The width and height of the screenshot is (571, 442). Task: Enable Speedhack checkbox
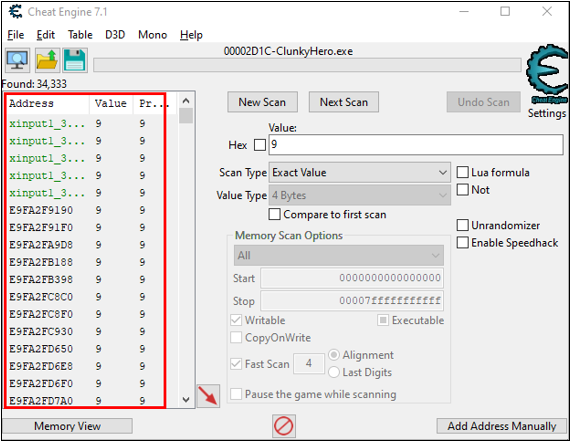click(462, 242)
